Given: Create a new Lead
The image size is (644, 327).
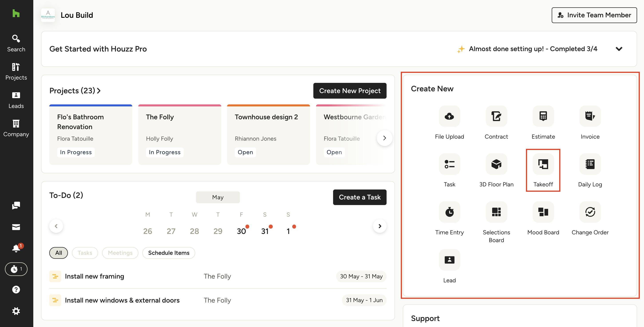Looking at the screenshot, I should coord(449,266).
